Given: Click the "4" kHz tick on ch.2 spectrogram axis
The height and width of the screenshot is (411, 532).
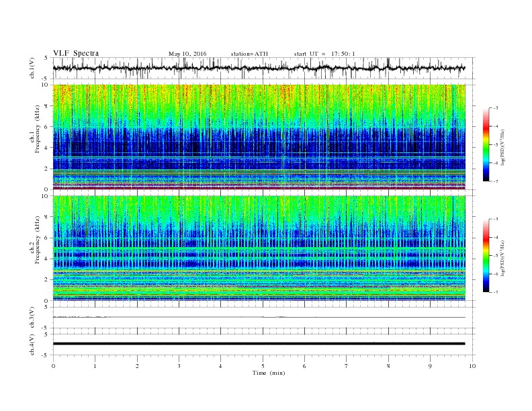Looking at the screenshot, I should tap(46, 259).
